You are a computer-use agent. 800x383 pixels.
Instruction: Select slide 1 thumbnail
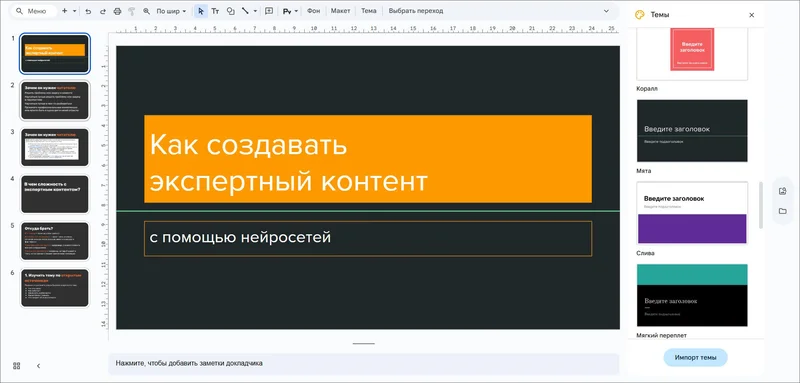55,54
